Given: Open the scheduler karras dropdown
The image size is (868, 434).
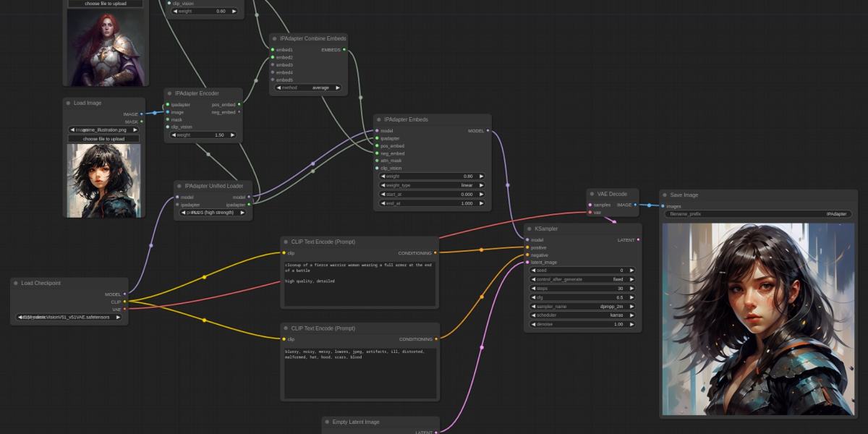Looking at the screenshot, I should pyautogui.click(x=582, y=315).
